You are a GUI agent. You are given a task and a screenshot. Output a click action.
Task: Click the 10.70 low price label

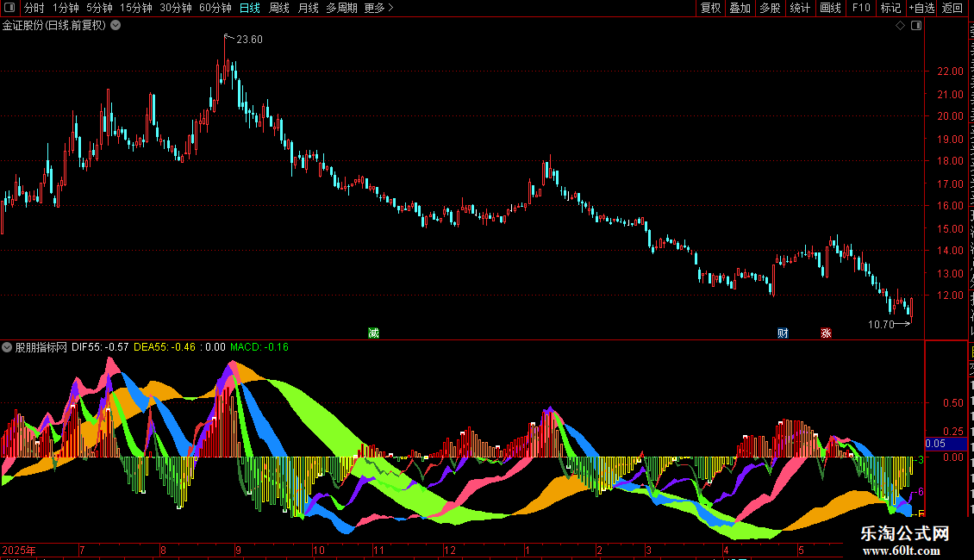[x=881, y=325]
